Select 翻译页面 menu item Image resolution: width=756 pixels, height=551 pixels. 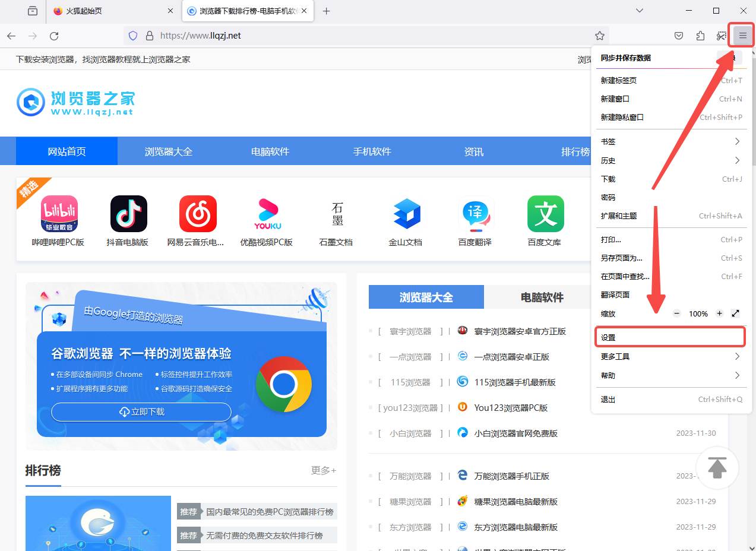point(671,294)
